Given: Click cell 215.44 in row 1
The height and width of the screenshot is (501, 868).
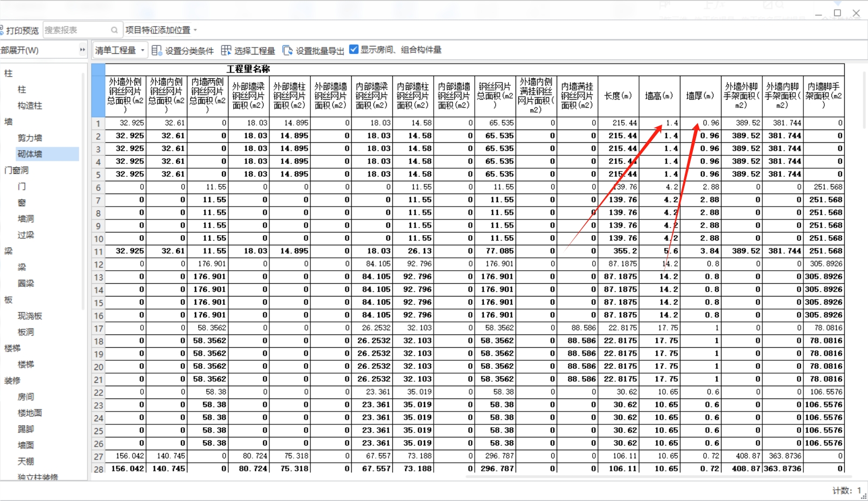Looking at the screenshot, I should (x=619, y=123).
